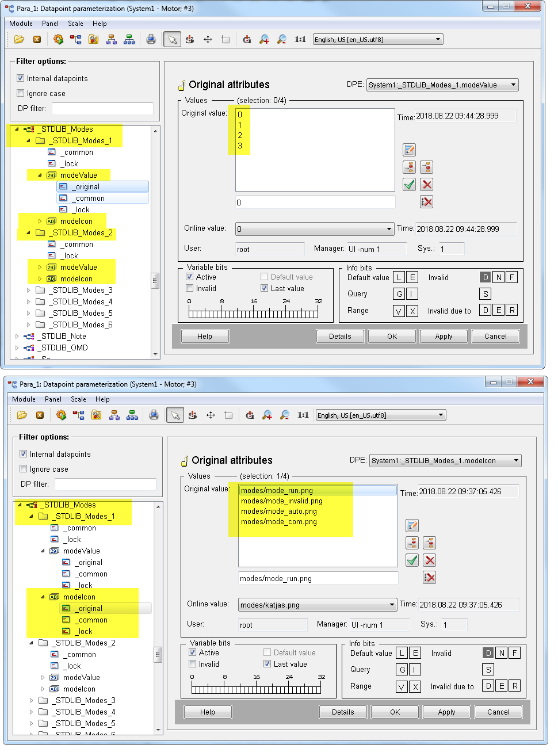Viewport: 558px width, 756px height.
Task: Click the open folder icon in the lower window toolbar
Action: pos(22,415)
